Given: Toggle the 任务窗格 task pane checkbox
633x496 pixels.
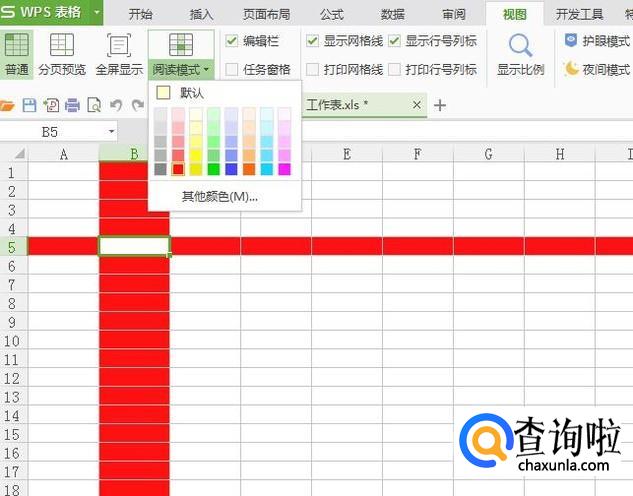Looking at the screenshot, I should 232,69.
